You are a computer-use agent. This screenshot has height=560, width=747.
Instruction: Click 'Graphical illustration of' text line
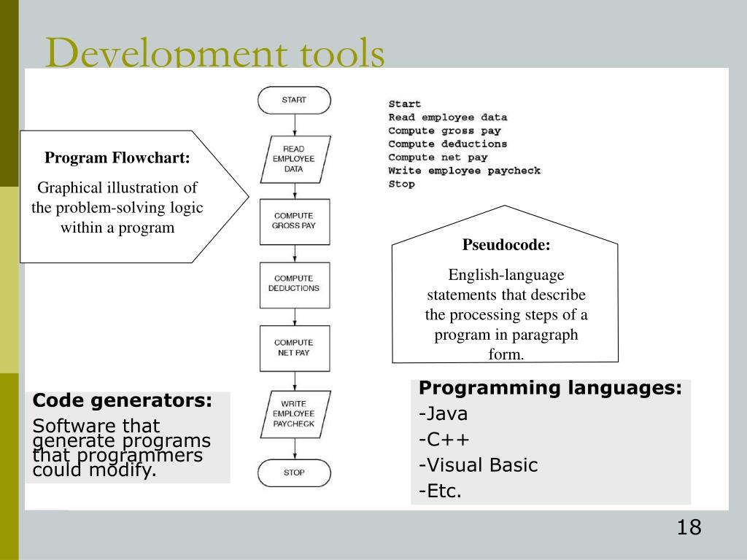tap(117, 187)
